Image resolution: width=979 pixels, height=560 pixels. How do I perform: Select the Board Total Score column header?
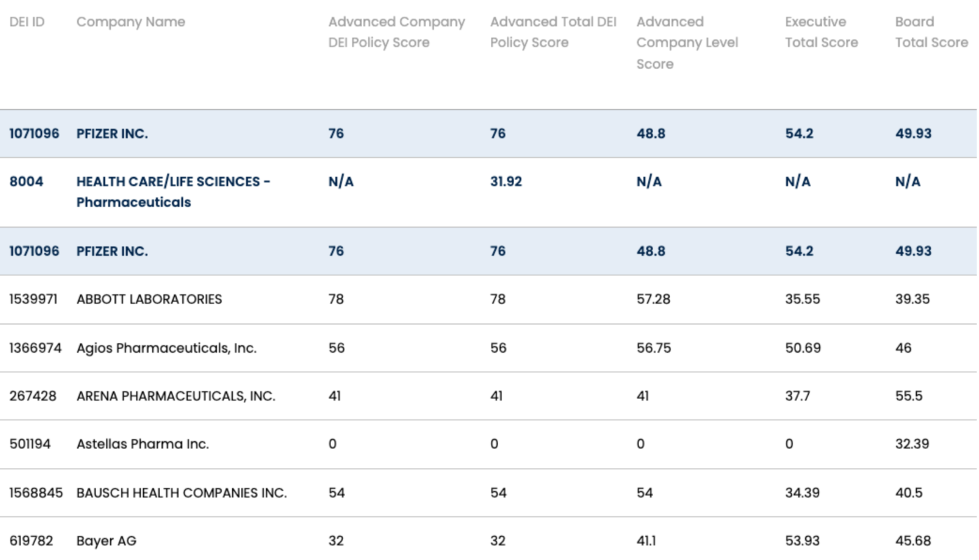931,32
